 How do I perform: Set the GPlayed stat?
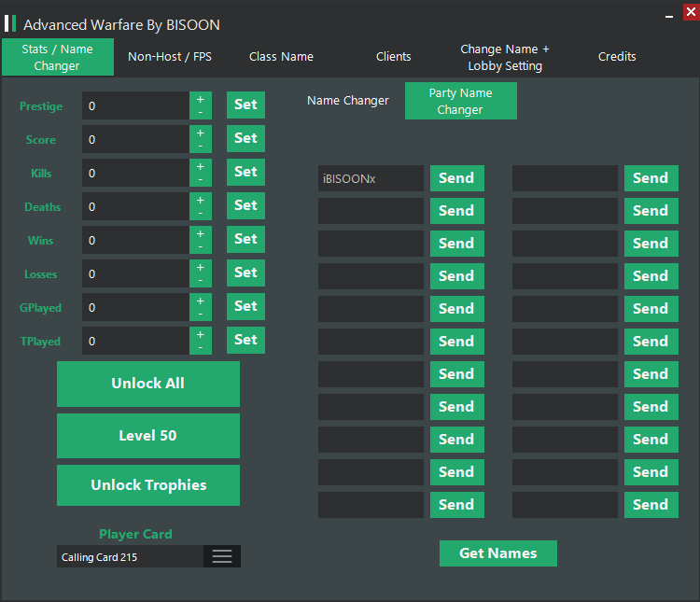245,306
